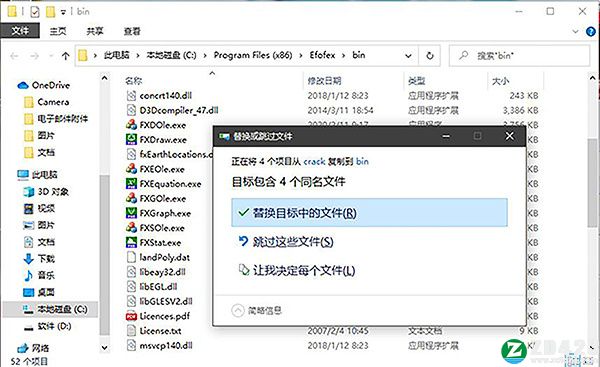Click the 下载 download arrow icon

[29, 259]
